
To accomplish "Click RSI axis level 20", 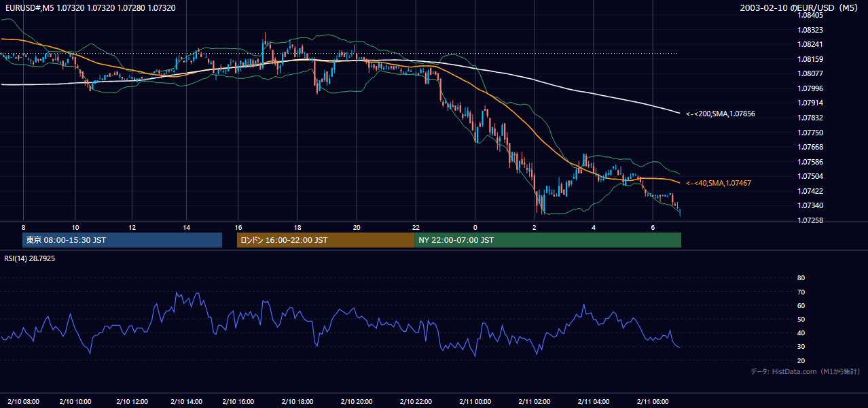I will pyautogui.click(x=801, y=360).
